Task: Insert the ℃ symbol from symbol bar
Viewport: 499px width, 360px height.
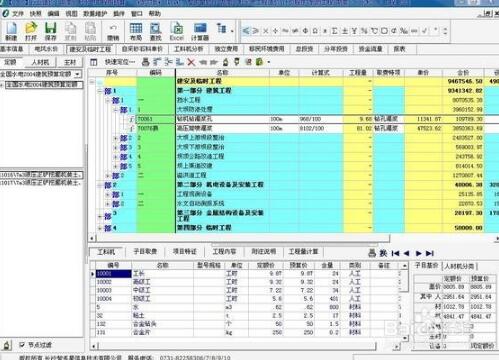Action: (374, 31)
